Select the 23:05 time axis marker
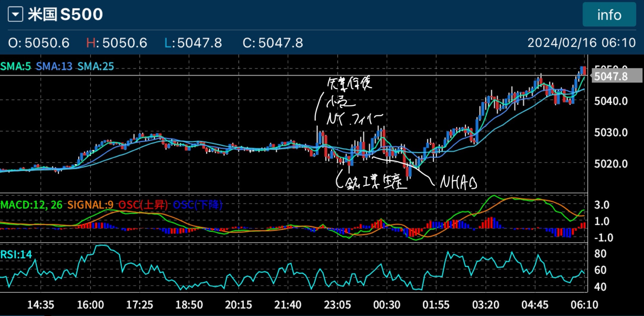The height and width of the screenshot is (316, 644). pyautogui.click(x=337, y=305)
